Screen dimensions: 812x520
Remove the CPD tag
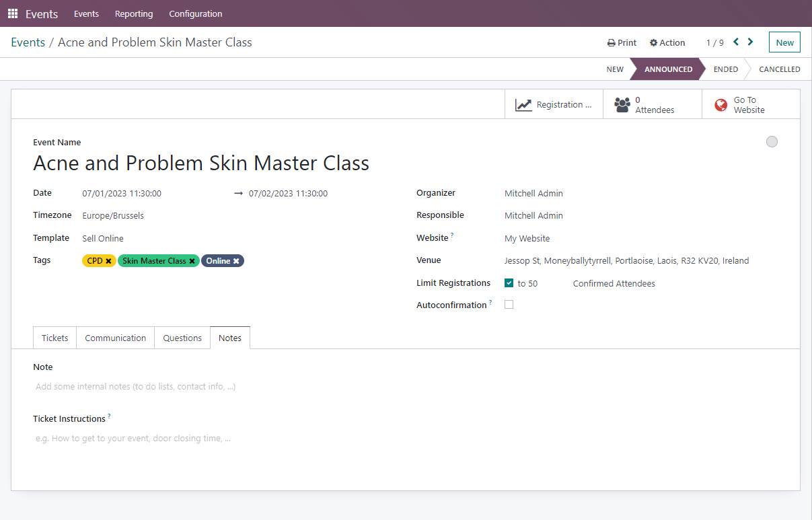click(108, 261)
